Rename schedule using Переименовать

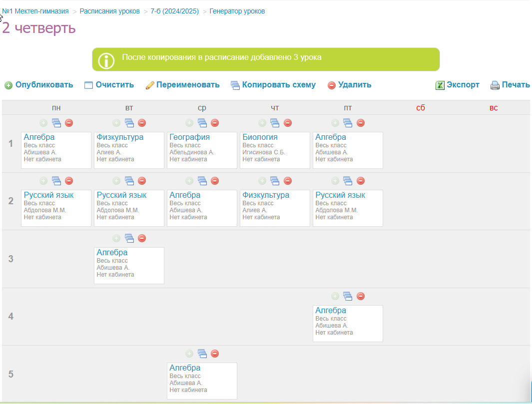tap(183, 85)
